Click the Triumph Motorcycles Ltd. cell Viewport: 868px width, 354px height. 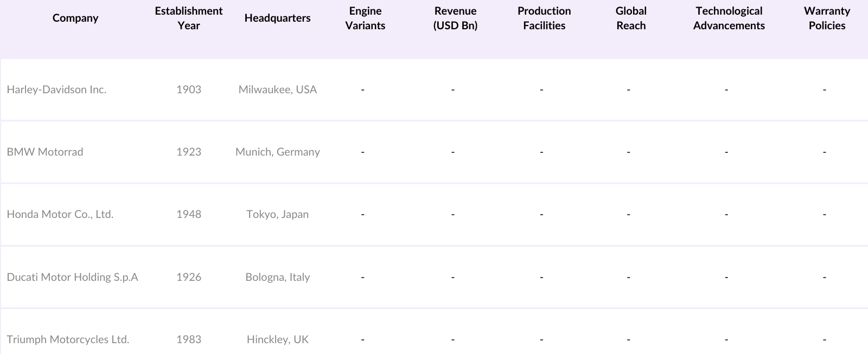click(68, 340)
